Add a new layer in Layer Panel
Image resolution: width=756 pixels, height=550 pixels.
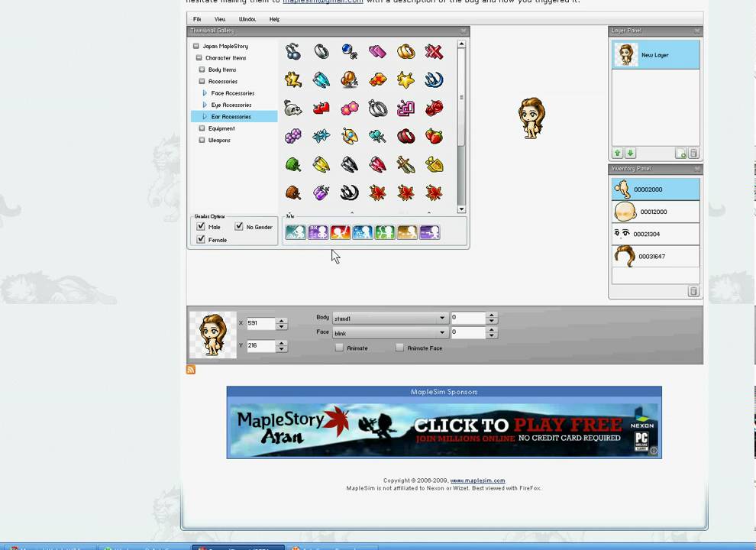tap(681, 153)
